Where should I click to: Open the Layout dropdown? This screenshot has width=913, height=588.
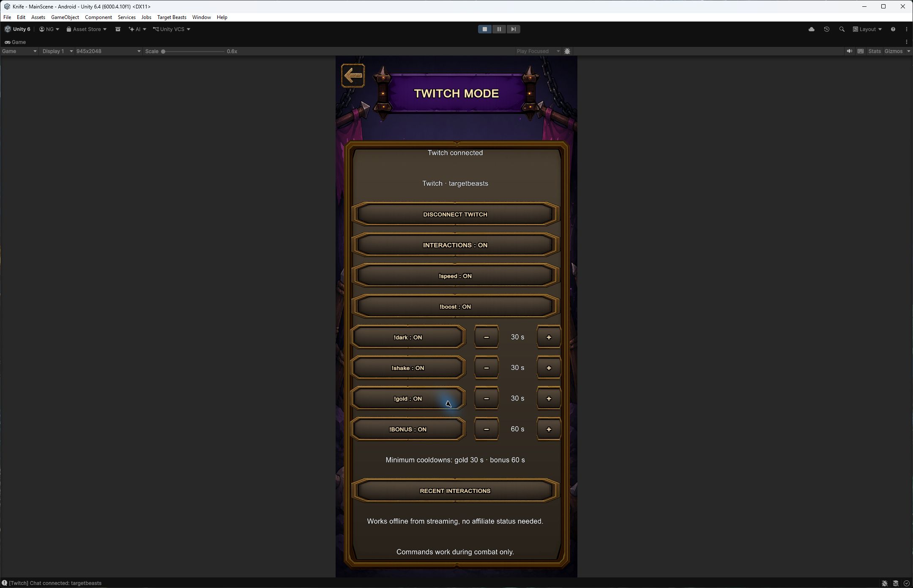(x=867, y=29)
